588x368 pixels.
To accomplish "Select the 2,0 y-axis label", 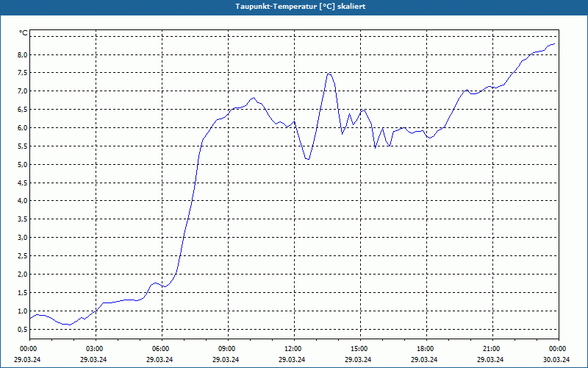I will (23, 274).
